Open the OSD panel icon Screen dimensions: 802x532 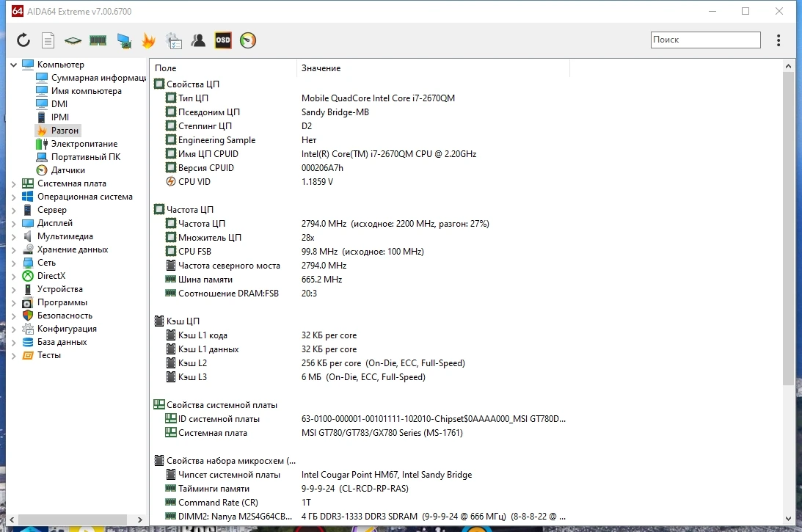tap(223, 40)
